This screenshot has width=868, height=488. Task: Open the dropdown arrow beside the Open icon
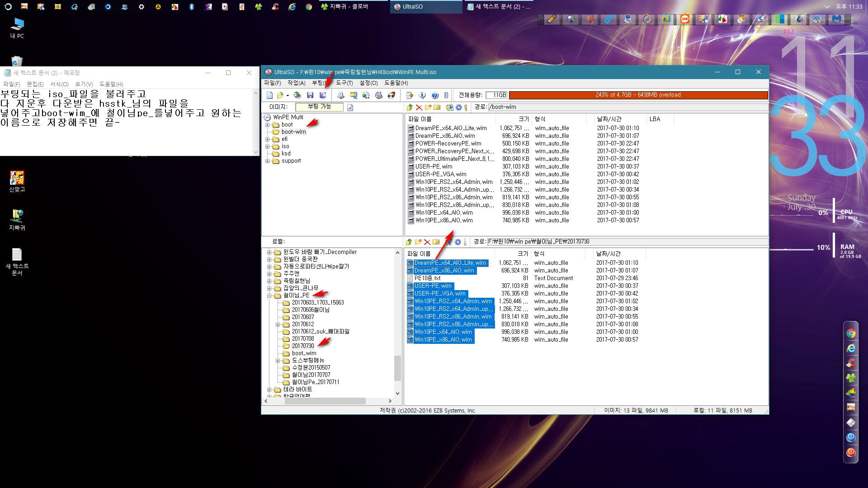288,95
